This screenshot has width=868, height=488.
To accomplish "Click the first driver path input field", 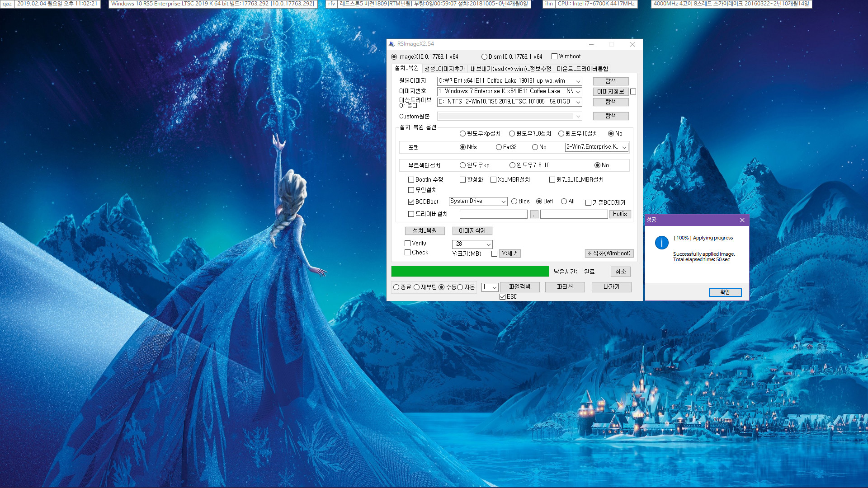I will click(x=494, y=214).
